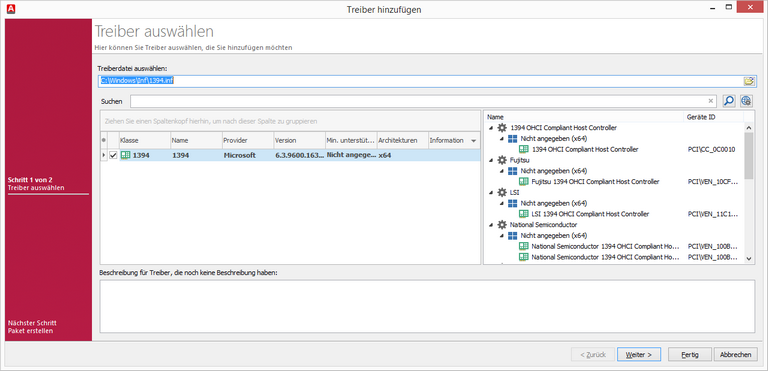Viewport: 768px width, 371px height.
Task: Collapse the Fujitsu manufacturer node
Action: click(491, 160)
